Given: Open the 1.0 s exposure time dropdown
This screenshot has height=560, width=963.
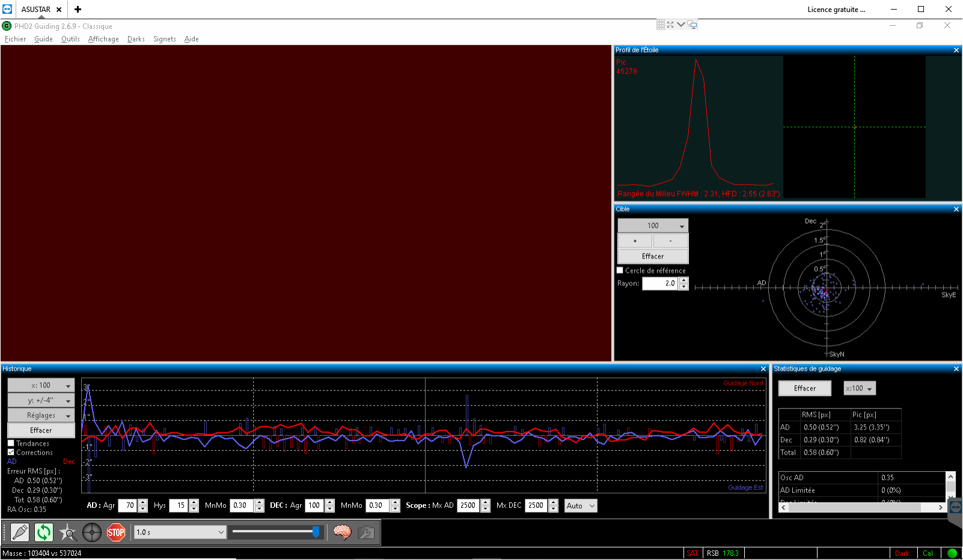Looking at the screenshot, I should coord(180,532).
